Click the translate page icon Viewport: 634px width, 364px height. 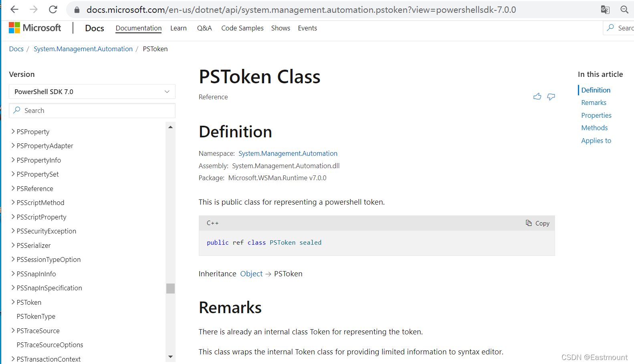coord(605,10)
